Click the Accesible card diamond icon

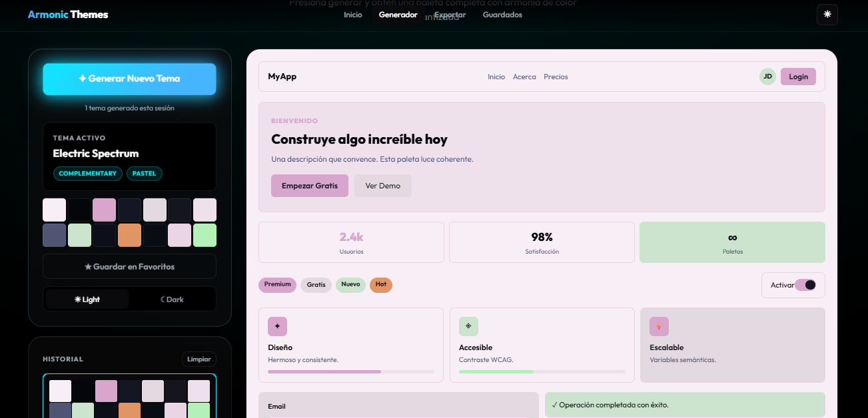pos(468,326)
